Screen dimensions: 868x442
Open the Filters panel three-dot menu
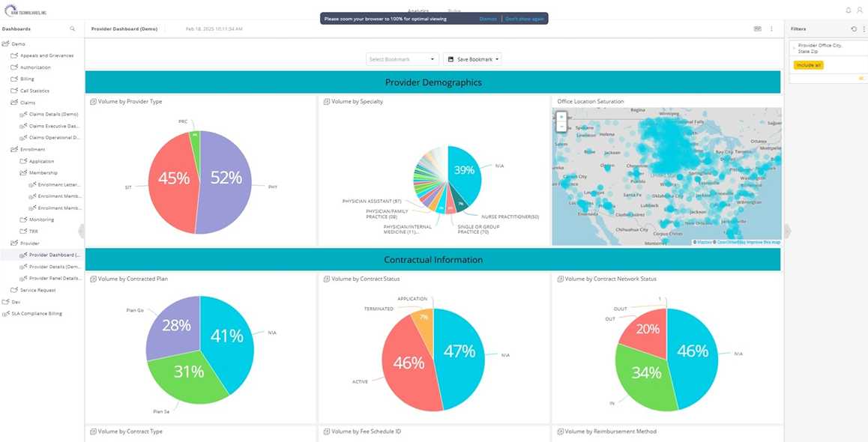point(863,28)
